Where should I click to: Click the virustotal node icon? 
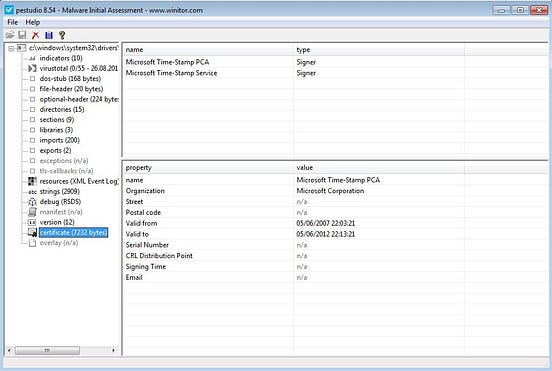(x=32, y=68)
